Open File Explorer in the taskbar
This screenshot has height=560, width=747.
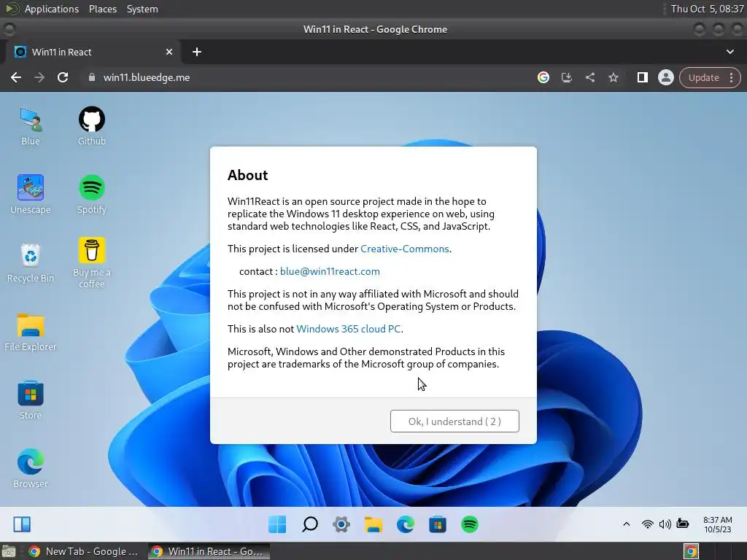pos(373,524)
